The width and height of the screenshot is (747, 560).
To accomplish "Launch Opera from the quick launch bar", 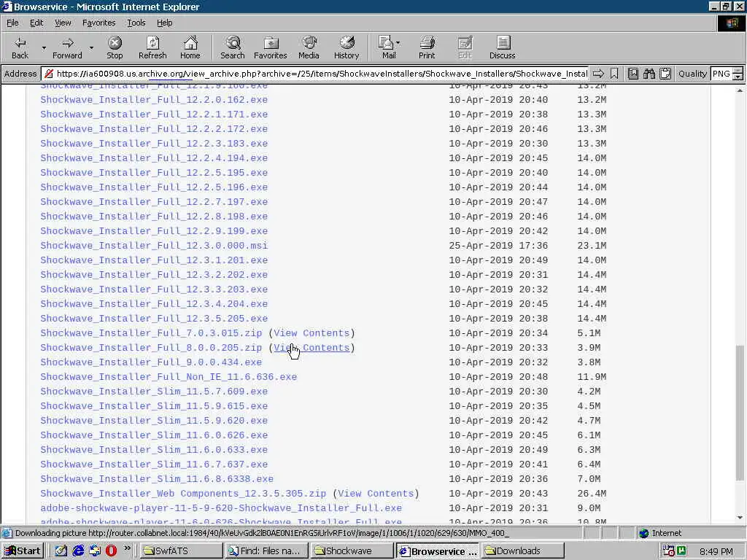I will [111, 551].
